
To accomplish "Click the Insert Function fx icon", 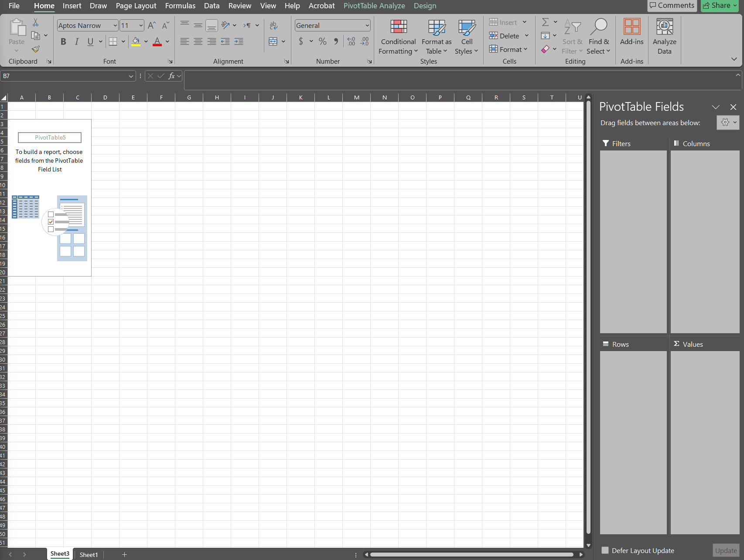I will tap(172, 76).
